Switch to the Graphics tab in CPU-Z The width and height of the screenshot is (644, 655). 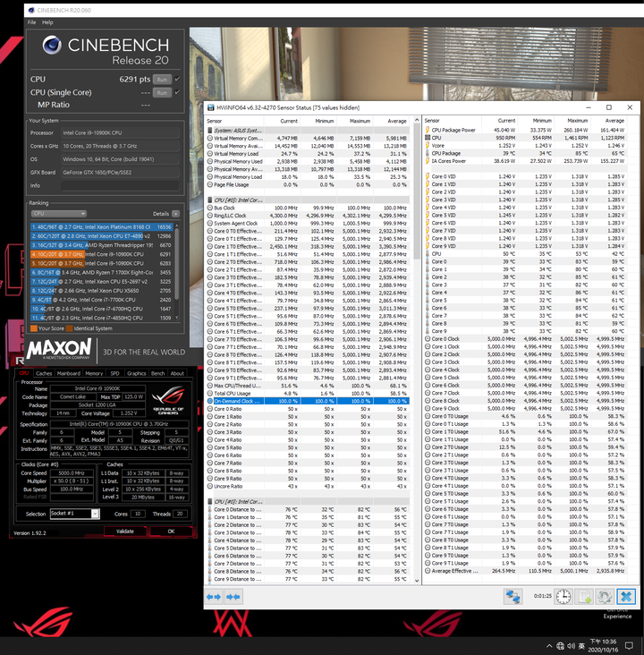click(137, 373)
